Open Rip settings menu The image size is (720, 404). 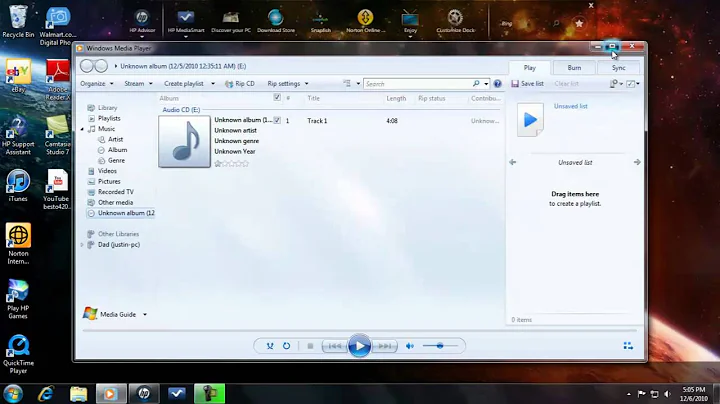pos(288,84)
